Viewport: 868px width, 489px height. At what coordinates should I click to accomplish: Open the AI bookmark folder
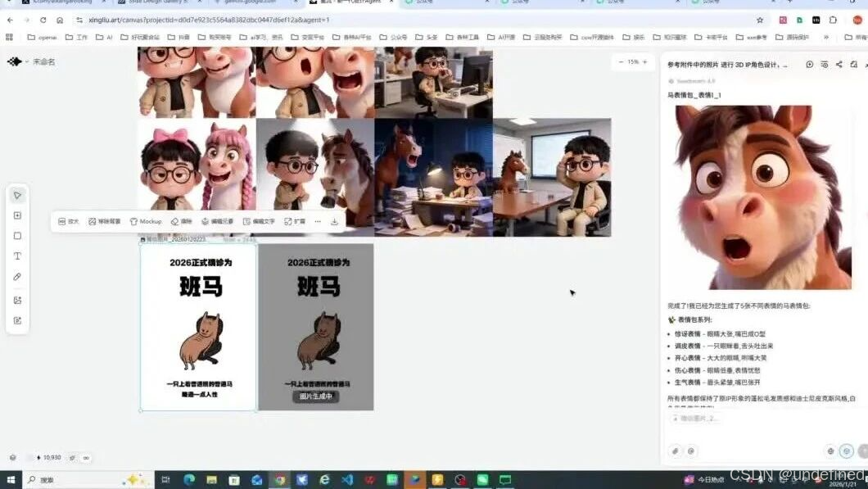pos(104,37)
